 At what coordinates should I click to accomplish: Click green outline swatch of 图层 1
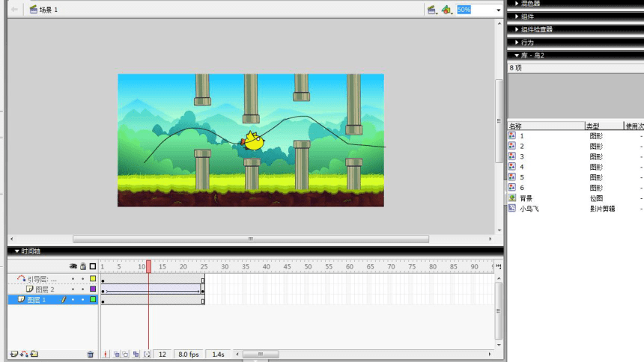[93, 300]
